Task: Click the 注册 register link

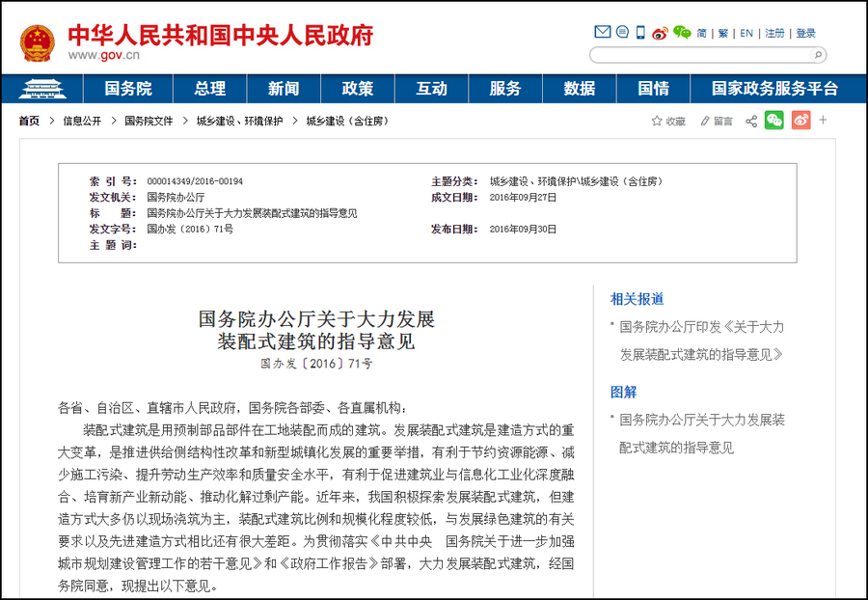Action: coord(774,33)
